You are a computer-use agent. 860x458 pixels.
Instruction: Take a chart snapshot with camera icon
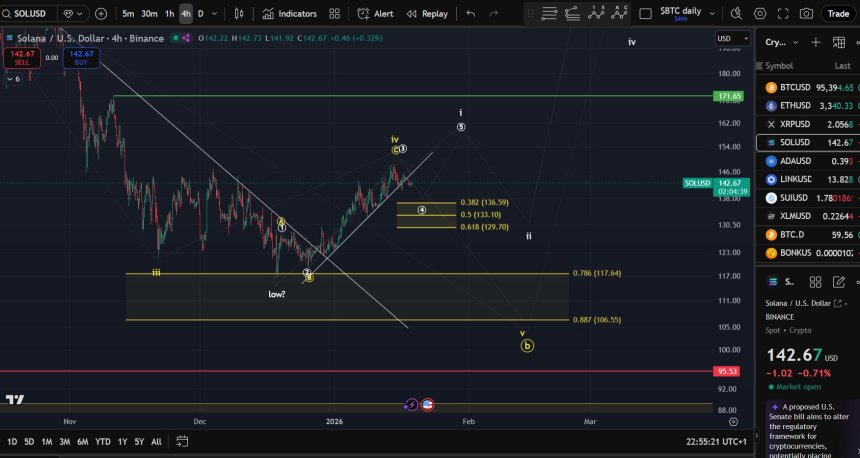click(806, 14)
